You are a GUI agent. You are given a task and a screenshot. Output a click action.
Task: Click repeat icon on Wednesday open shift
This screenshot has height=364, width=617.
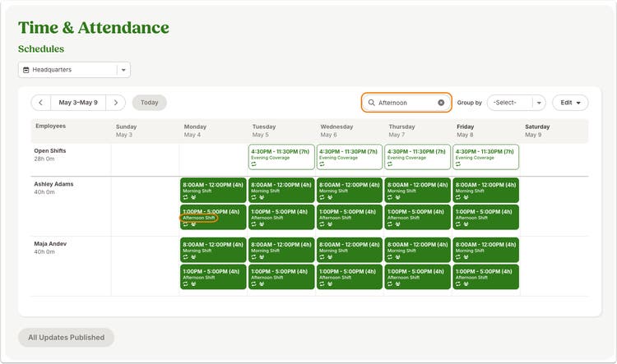point(322,164)
